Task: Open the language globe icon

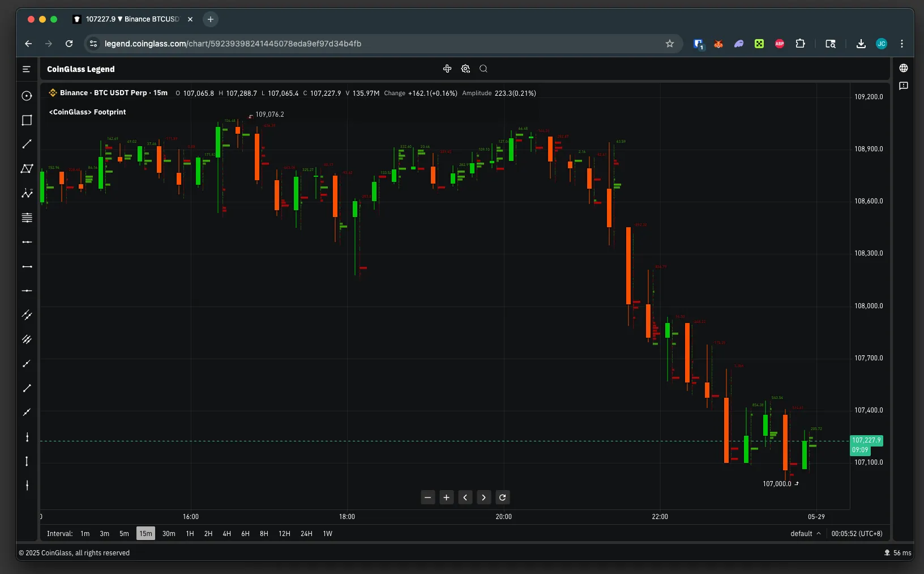Action: pos(904,68)
